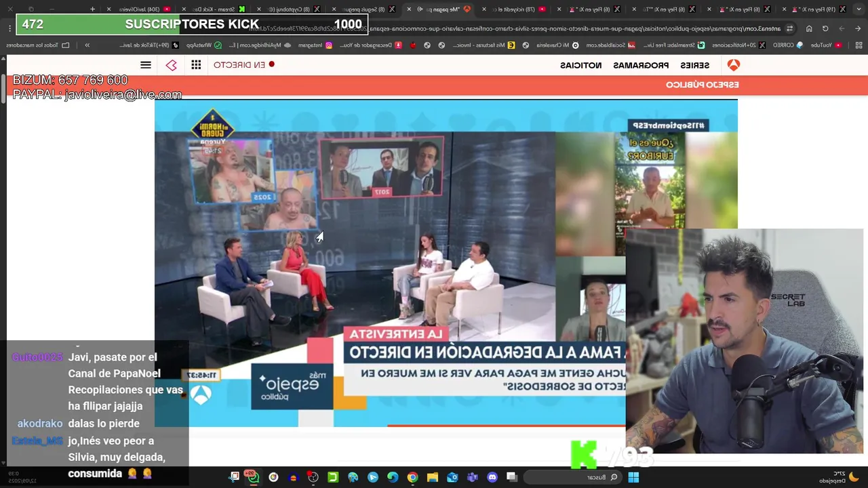This screenshot has height=488, width=868.
Task: Click chat username Guito0025
Action: click(37, 357)
